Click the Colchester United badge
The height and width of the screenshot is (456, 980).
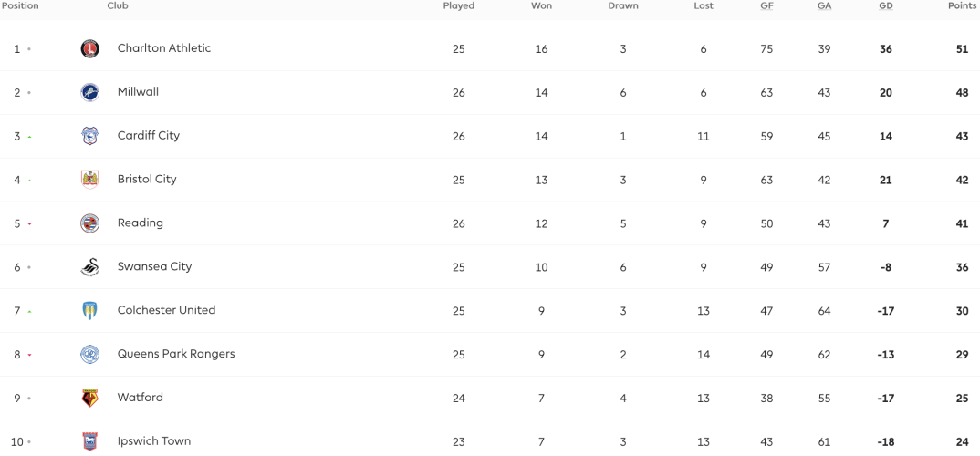pyautogui.click(x=90, y=310)
